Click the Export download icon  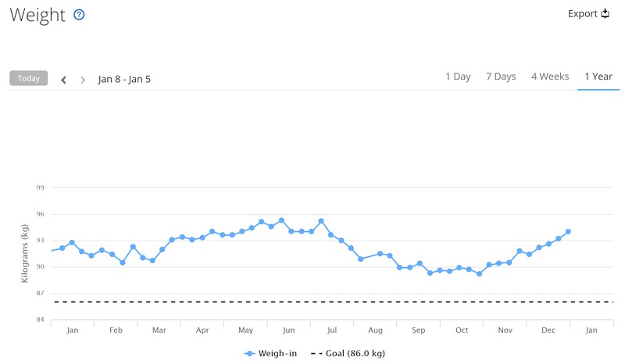pos(605,14)
